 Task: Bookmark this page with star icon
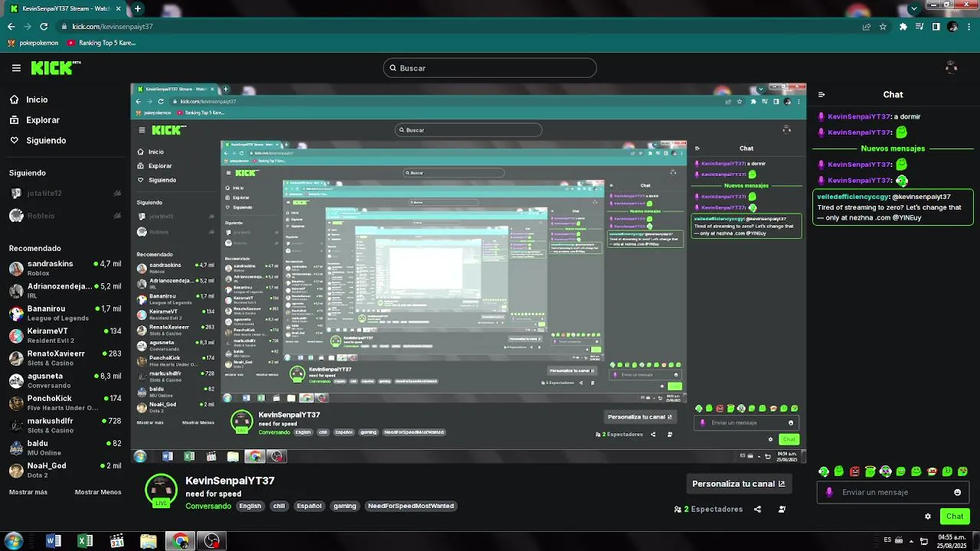pyautogui.click(x=883, y=27)
